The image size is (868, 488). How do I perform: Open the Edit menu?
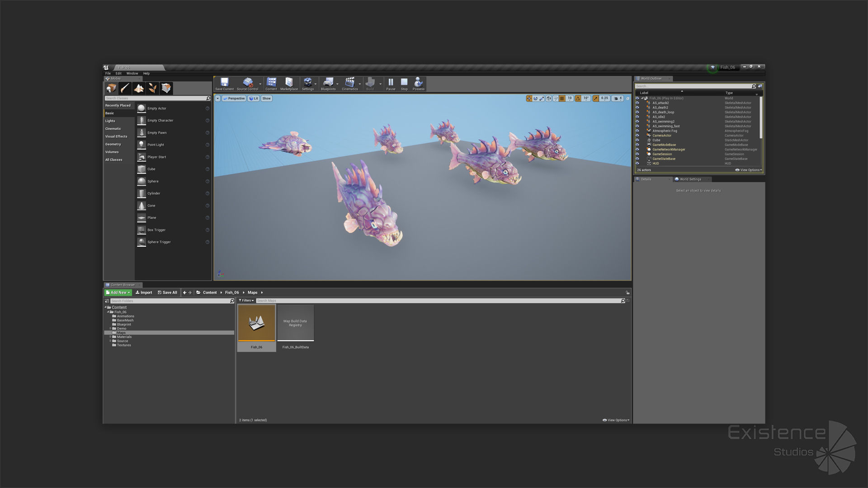pyautogui.click(x=118, y=73)
